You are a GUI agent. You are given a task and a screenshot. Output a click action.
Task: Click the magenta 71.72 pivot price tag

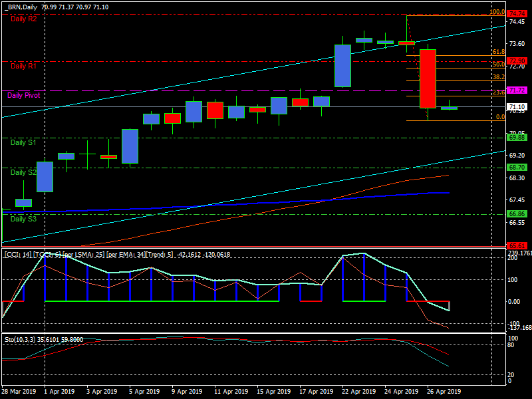pos(517,90)
